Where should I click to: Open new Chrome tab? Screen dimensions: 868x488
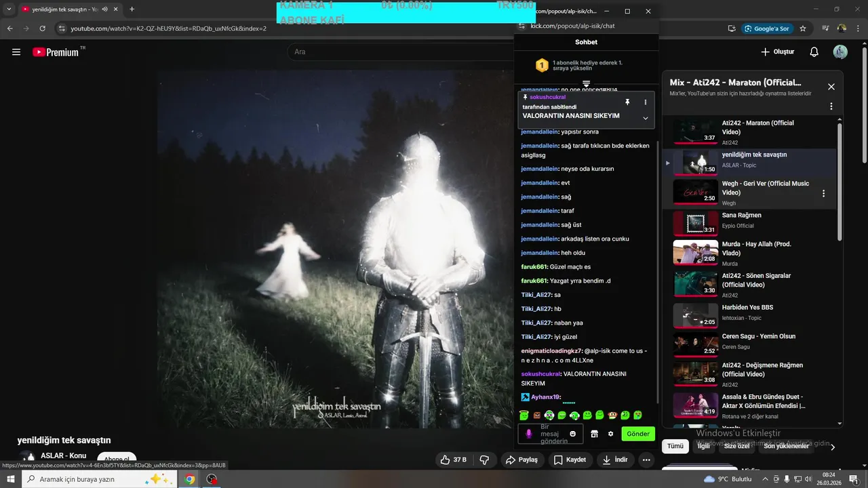pos(132,9)
